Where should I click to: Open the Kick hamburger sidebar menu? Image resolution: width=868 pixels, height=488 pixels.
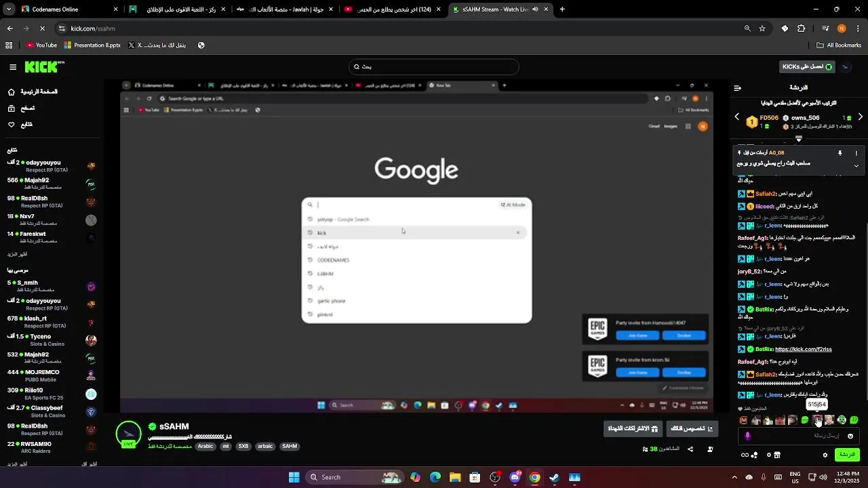(x=13, y=67)
